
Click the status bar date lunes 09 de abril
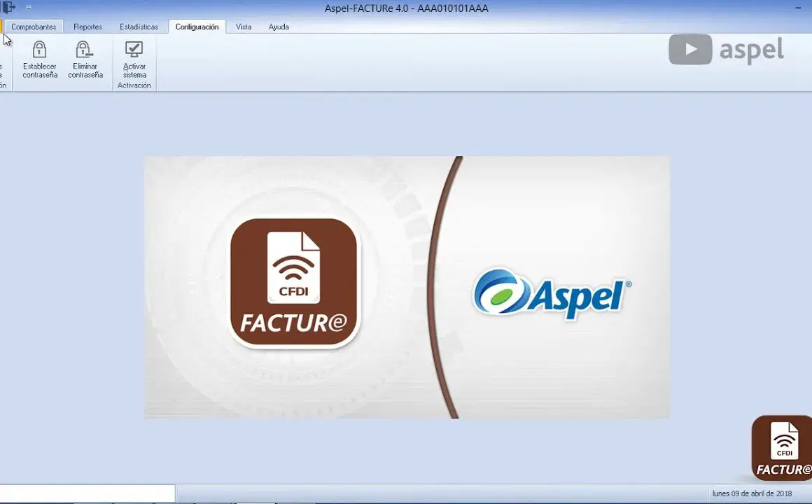[752, 493]
